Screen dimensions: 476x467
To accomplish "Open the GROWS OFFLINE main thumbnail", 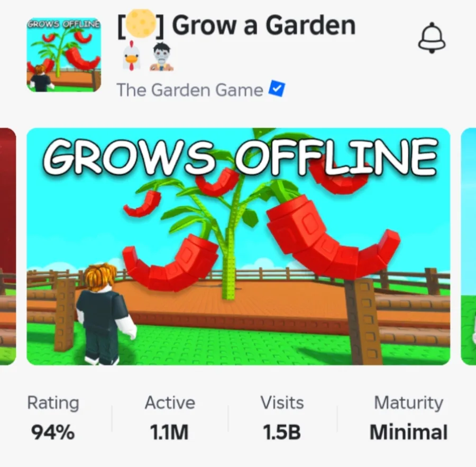I will (x=239, y=246).
